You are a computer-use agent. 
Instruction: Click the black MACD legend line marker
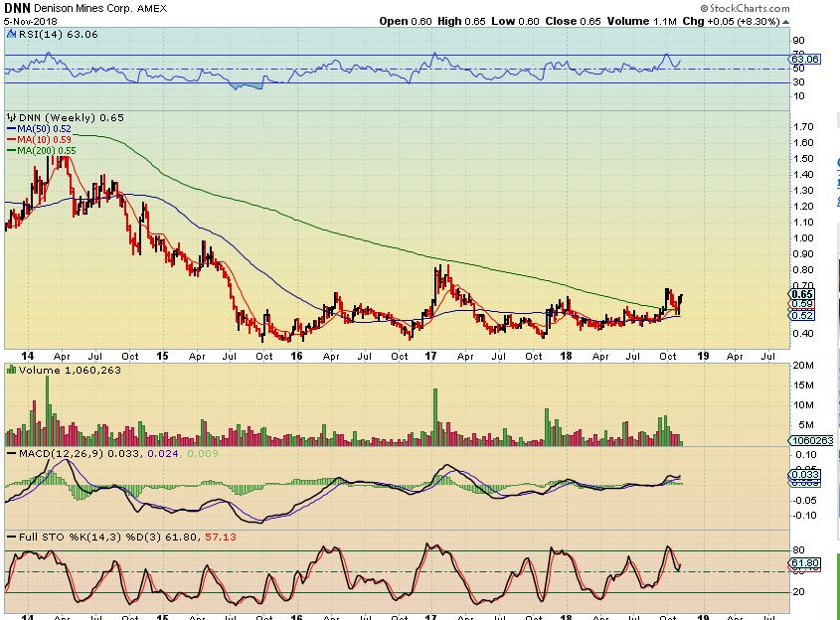[11, 454]
